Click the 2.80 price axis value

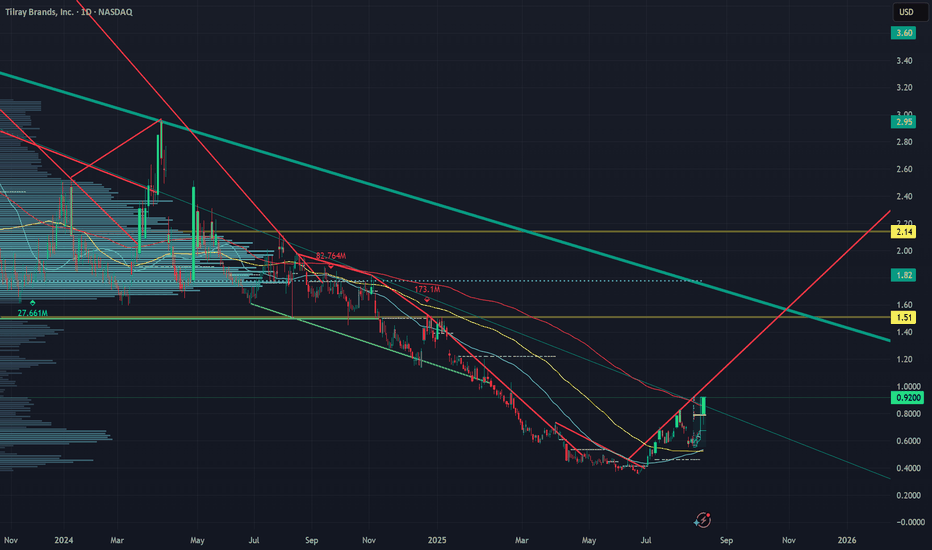904,142
